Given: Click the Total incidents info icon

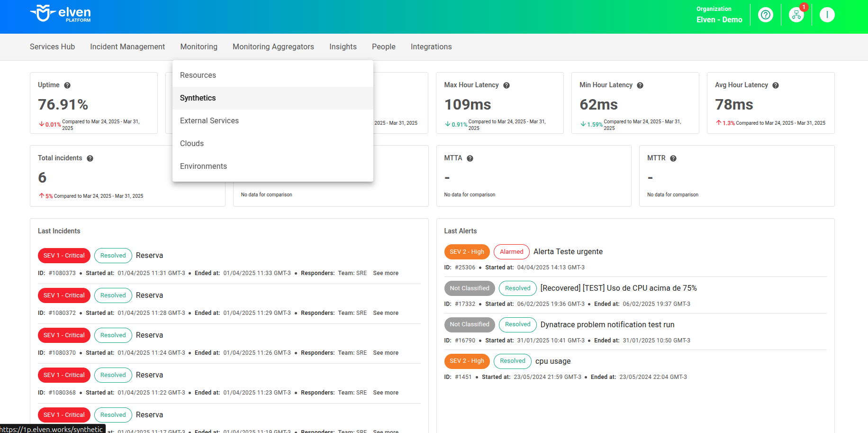Looking at the screenshot, I should coord(90,158).
